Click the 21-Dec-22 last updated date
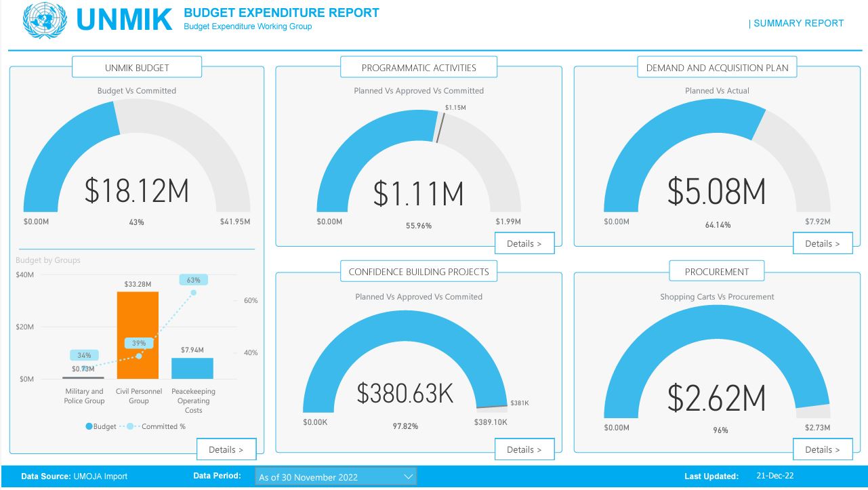 pos(774,476)
